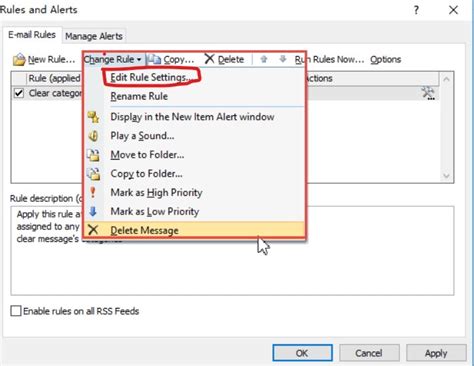Move rule up with arrow icon
Image resolution: width=474 pixels, height=366 pixels.
click(x=264, y=59)
